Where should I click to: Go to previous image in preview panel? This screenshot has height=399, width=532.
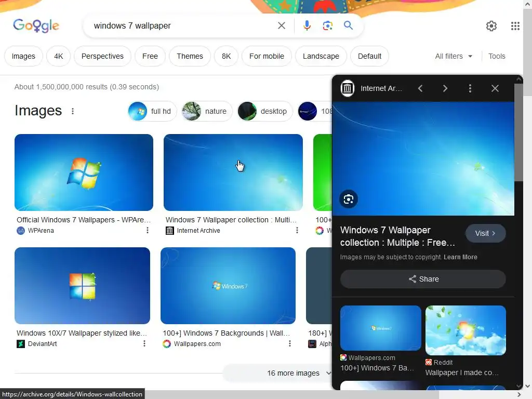pyautogui.click(x=420, y=88)
